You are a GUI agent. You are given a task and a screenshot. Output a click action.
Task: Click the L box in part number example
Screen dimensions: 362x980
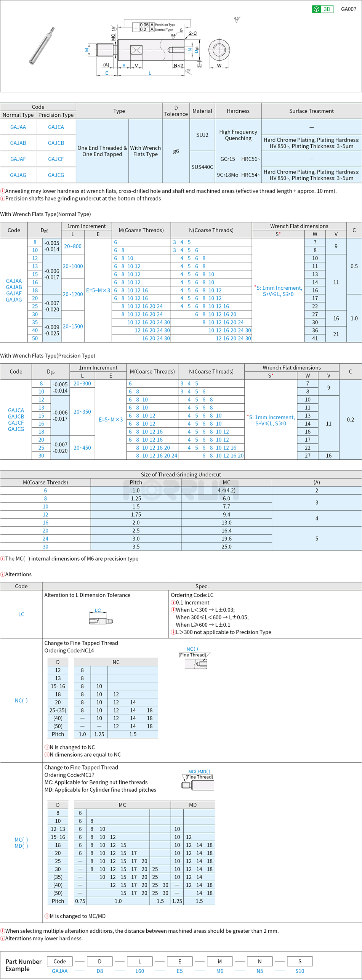(140, 961)
